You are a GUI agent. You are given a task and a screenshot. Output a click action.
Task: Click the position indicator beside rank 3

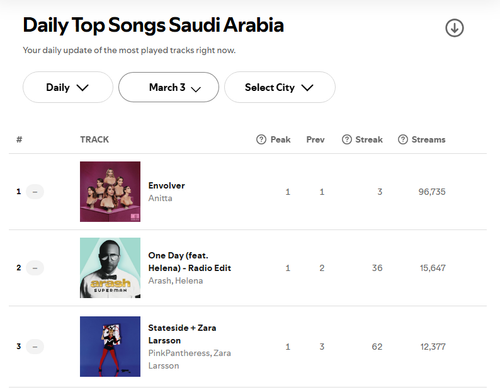click(35, 347)
